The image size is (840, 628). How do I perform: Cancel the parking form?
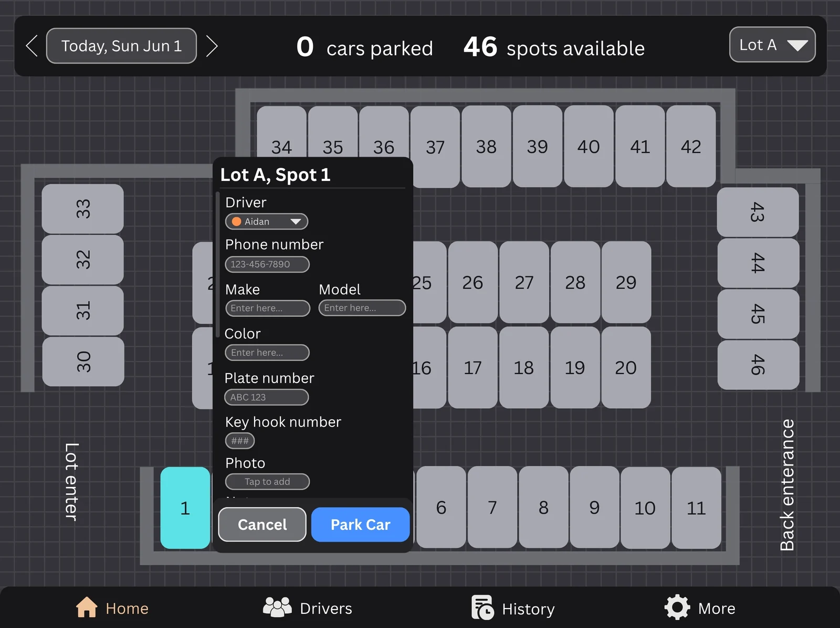[262, 524]
